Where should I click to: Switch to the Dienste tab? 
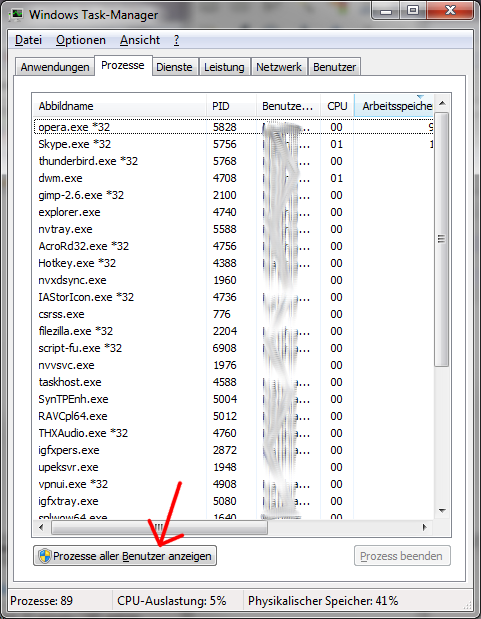174,67
